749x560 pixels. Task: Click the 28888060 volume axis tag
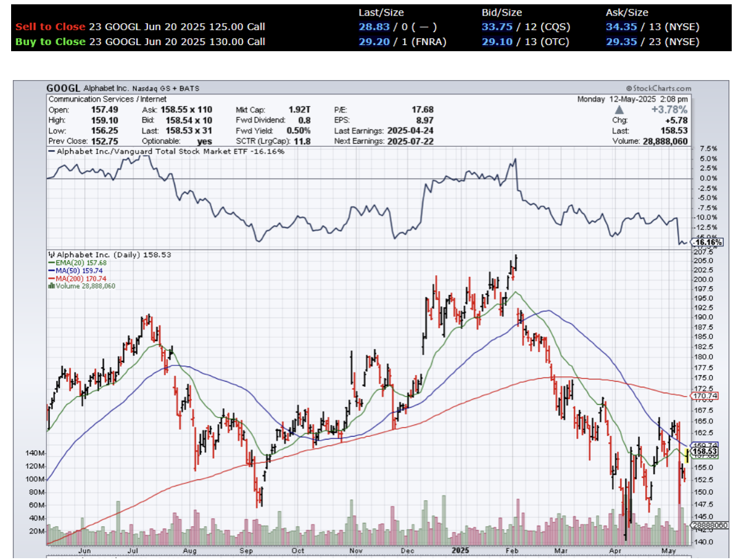(x=709, y=525)
